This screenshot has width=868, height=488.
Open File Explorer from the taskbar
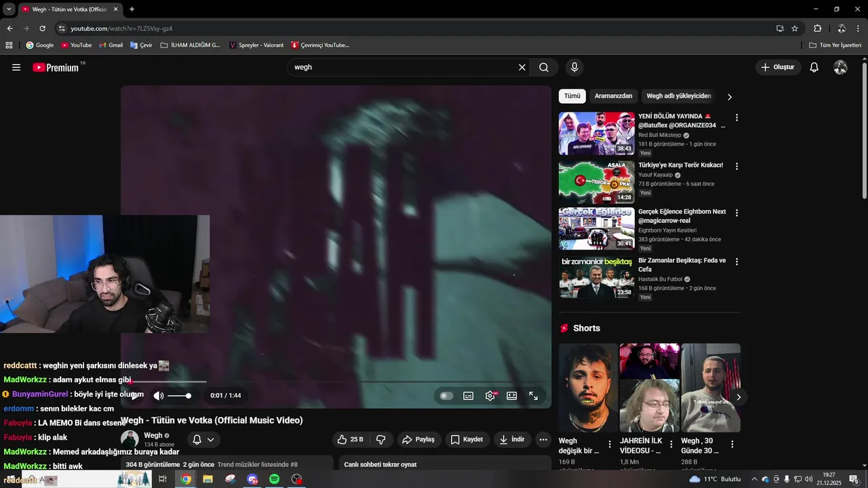[x=208, y=479]
